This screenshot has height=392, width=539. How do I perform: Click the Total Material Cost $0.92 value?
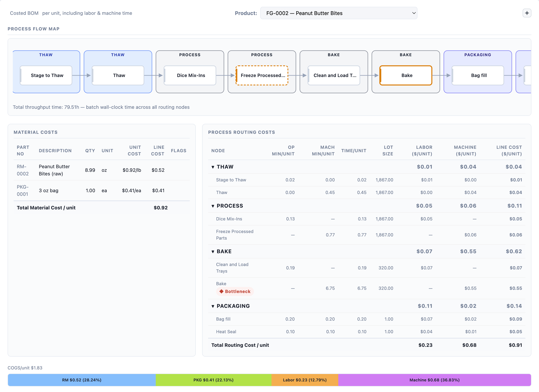pos(161,208)
